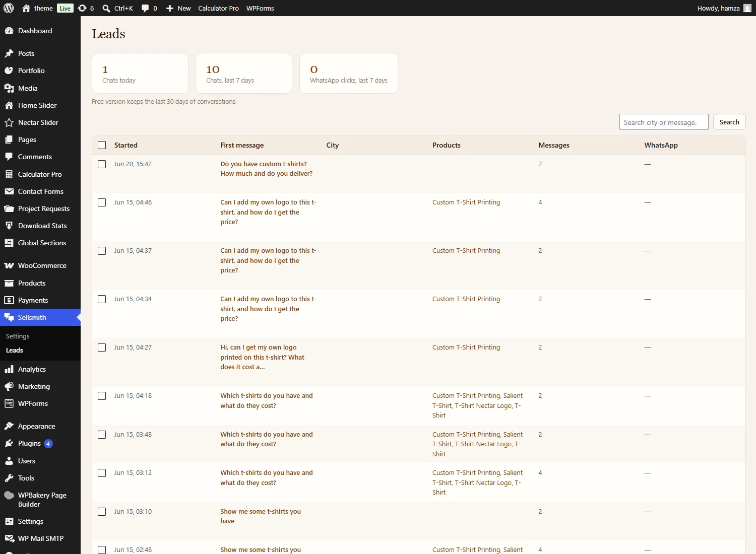Click the WhatsApp clicks, last 7 days card
756x554 pixels.
[349, 73]
